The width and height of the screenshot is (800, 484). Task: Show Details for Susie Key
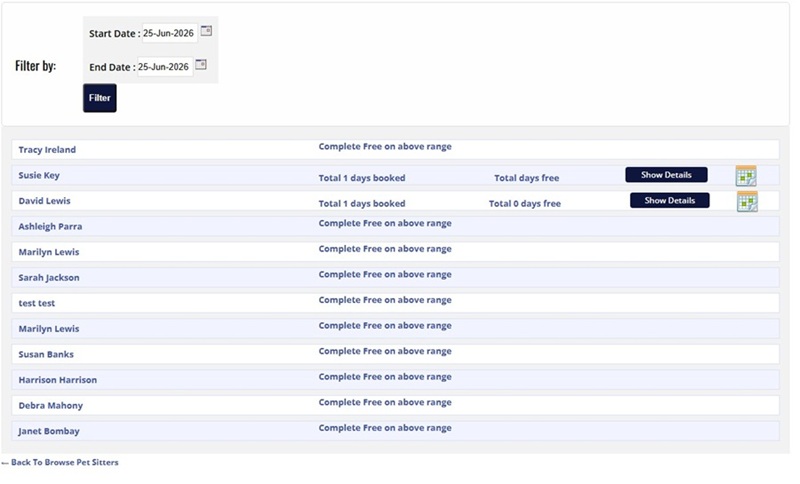click(x=666, y=175)
